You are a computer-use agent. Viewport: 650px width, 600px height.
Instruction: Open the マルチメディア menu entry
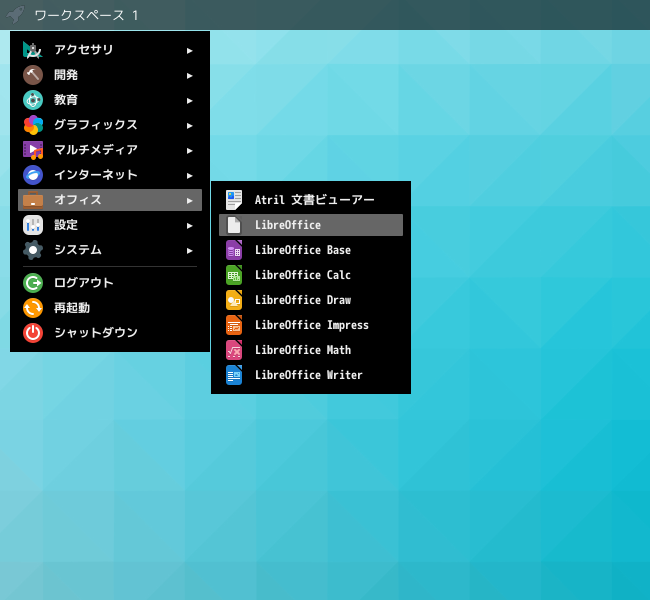coord(110,150)
